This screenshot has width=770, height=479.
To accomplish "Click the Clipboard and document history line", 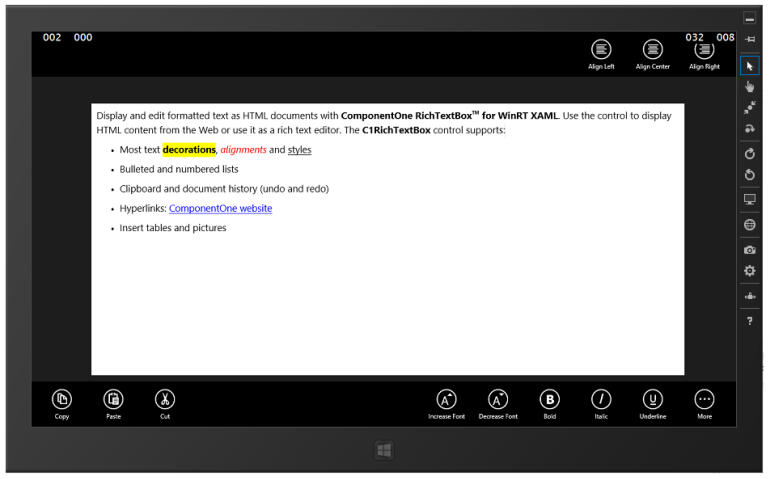I will pyautogui.click(x=224, y=189).
